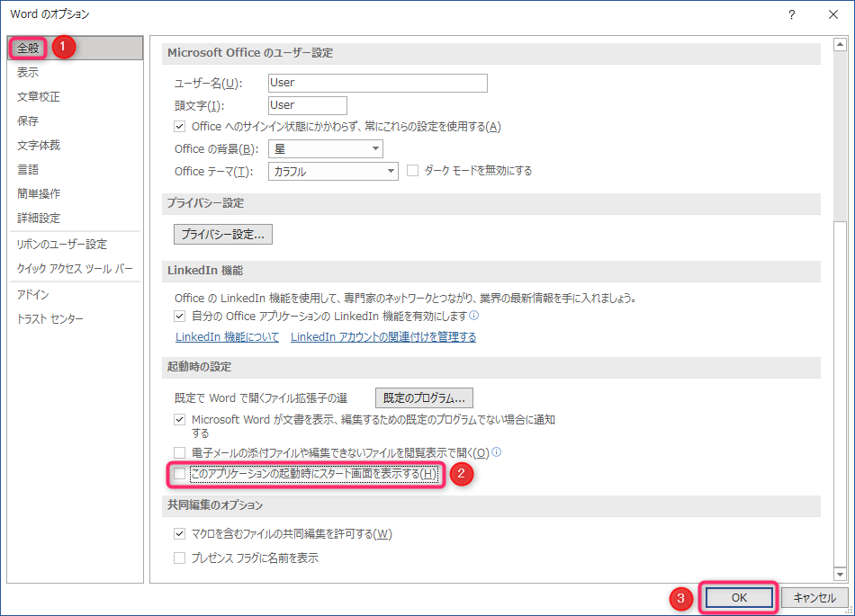Click the scrollbar up arrow
855x616 pixels.
tap(840, 44)
